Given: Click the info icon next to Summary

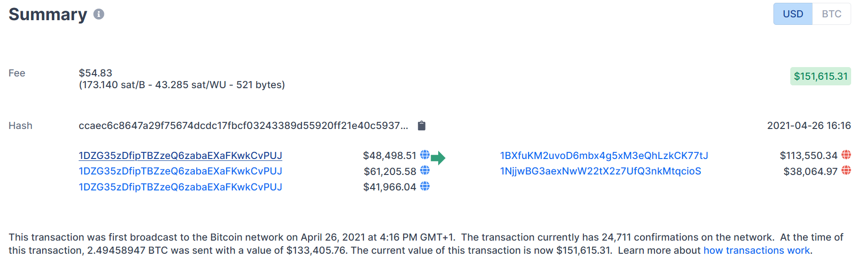Looking at the screenshot, I should pos(98,14).
